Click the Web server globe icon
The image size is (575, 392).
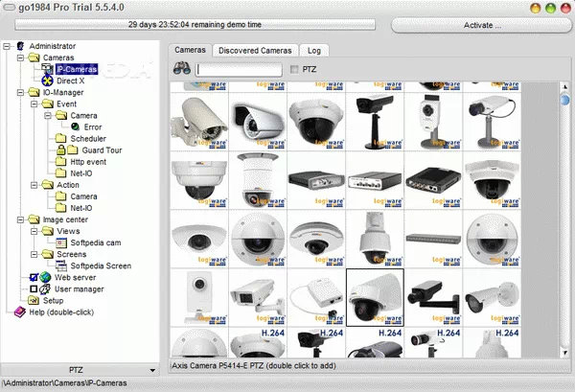point(45,277)
